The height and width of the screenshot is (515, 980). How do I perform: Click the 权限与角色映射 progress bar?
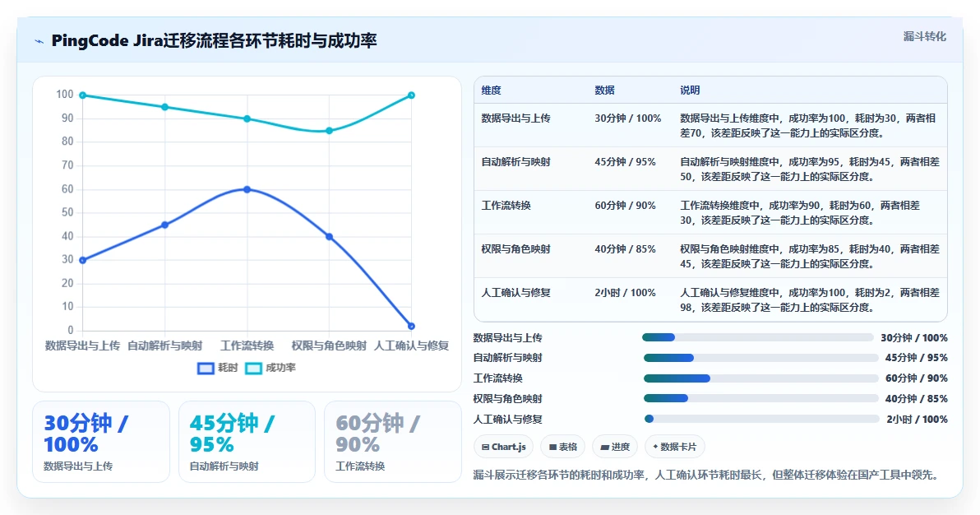[x=761, y=399]
